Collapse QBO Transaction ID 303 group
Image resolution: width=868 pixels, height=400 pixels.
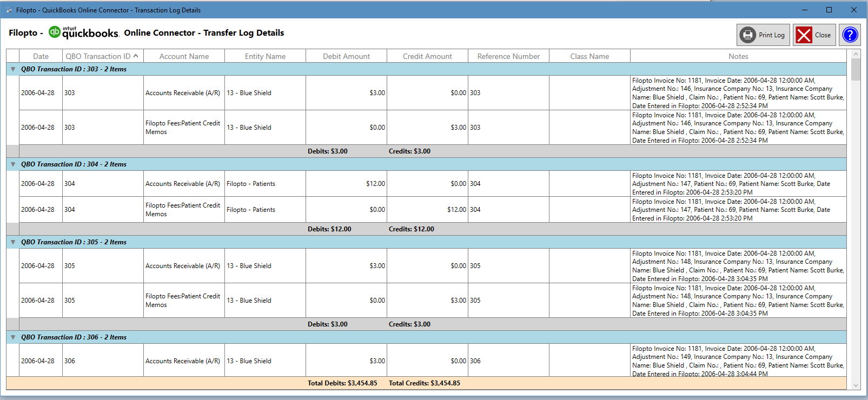point(13,69)
